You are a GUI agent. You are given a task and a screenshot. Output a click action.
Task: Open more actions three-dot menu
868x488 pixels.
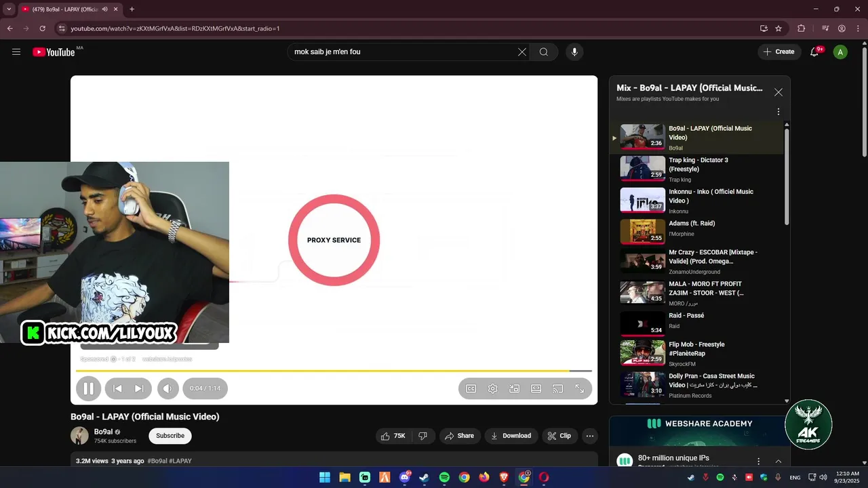pos(590,436)
